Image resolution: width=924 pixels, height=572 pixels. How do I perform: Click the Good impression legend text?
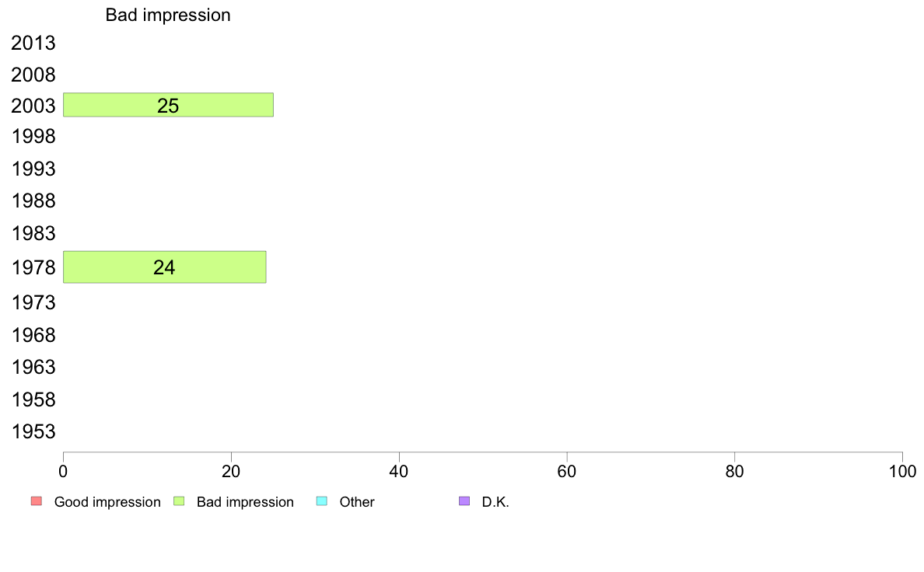tap(107, 502)
